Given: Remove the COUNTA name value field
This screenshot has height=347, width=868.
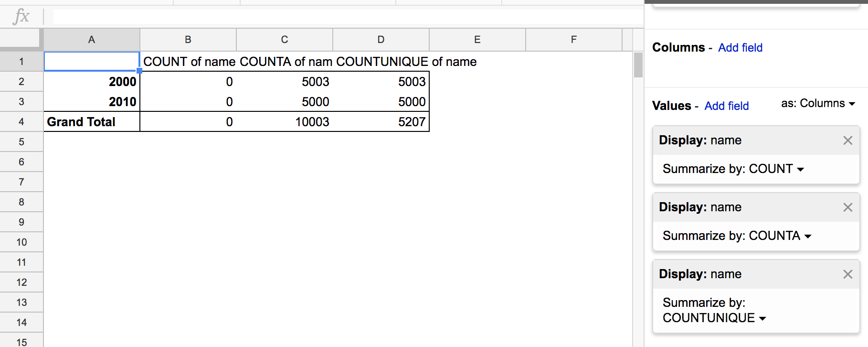Looking at the screenshot, I should pos(847,207).
